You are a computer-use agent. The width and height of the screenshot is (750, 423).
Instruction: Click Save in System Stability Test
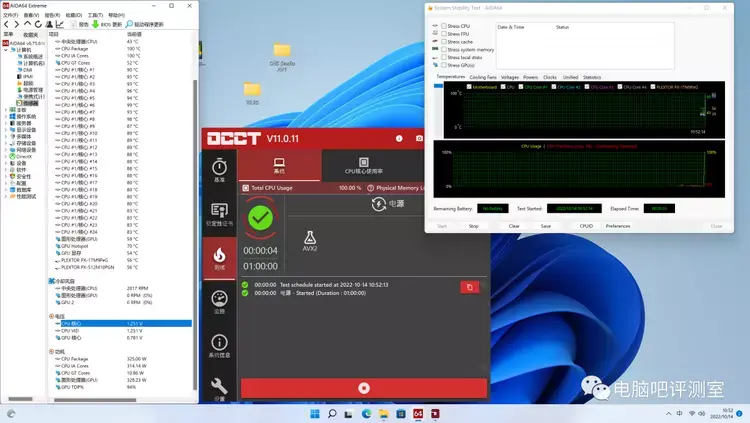tap(546, 226)
